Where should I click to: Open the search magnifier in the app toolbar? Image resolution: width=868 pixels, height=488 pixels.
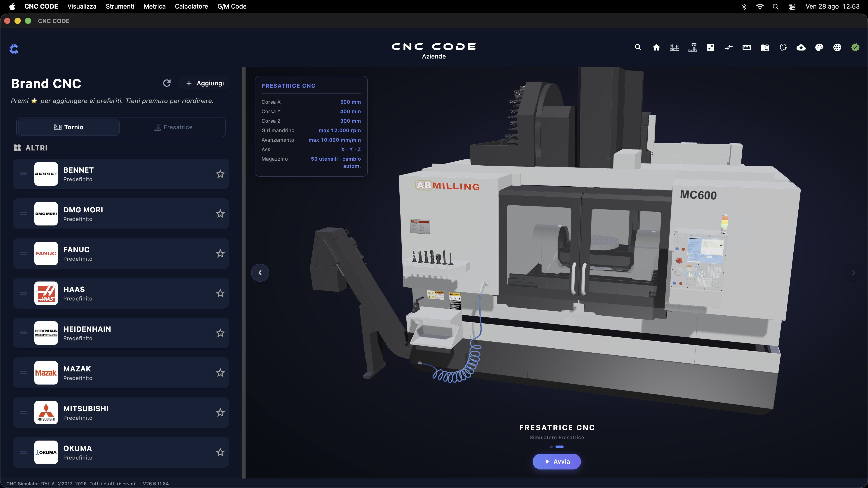tap(638, 47)
